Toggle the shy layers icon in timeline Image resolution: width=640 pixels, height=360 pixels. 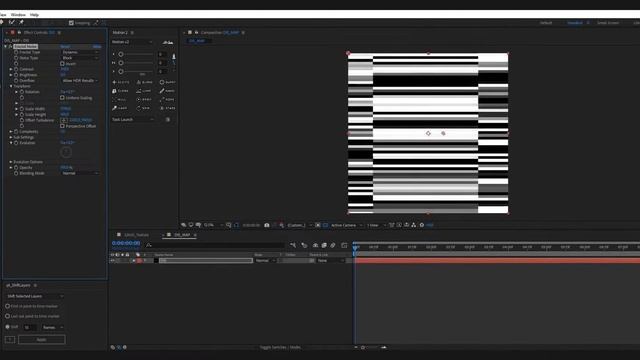click(315, 245)
